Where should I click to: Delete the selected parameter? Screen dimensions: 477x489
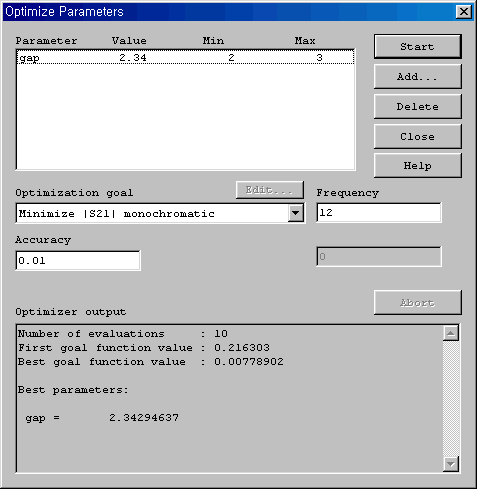(x=418, y=107)
